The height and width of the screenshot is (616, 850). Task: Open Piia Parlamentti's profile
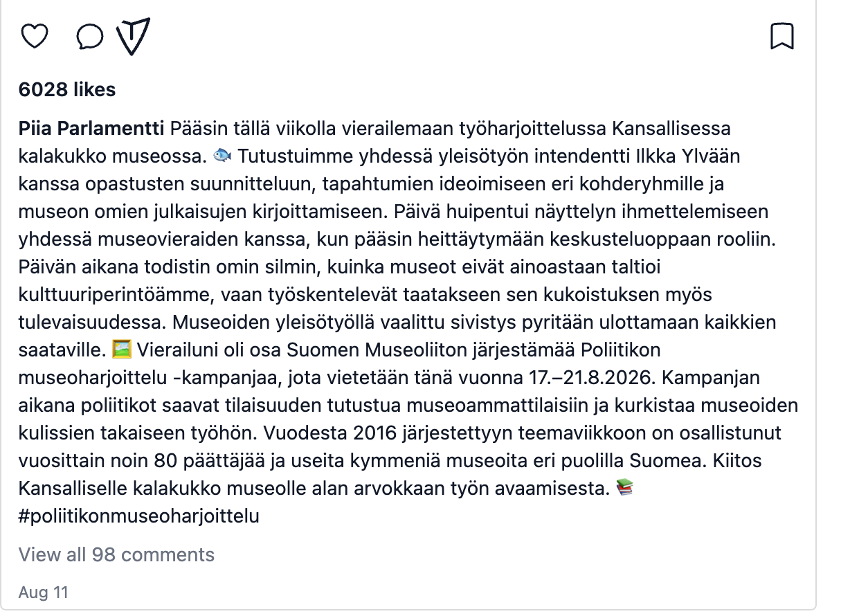(x=91, y=129)
